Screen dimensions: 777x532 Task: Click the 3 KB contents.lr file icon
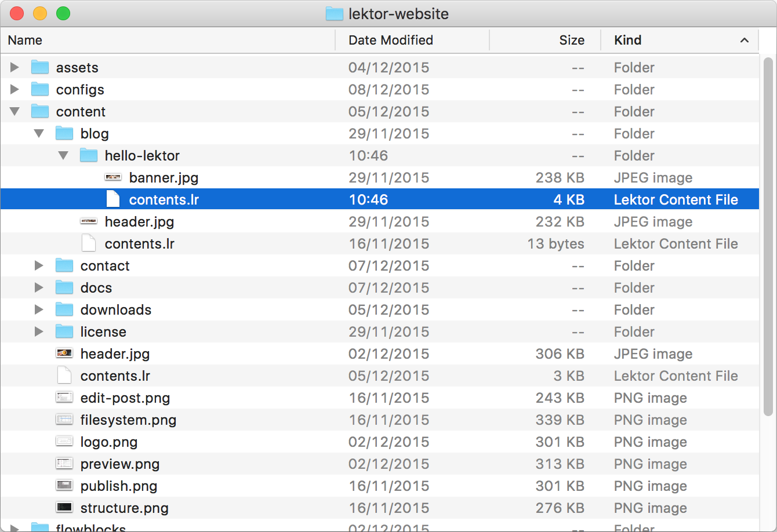(x=64, y=376)
